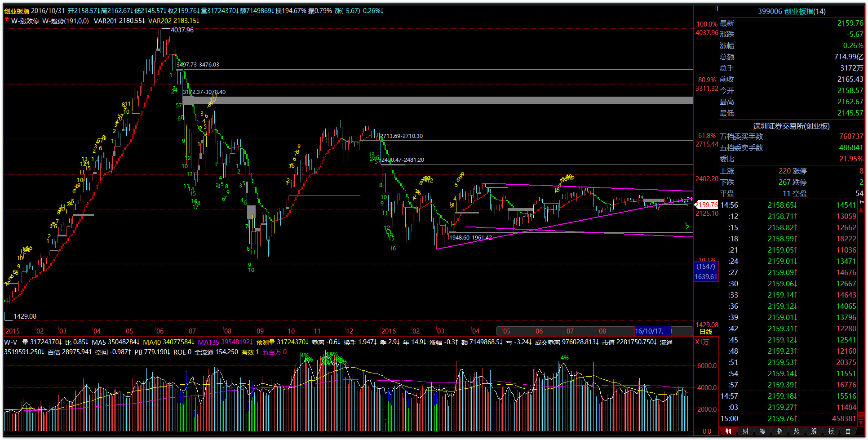Click the 细 detail tab
The height and width of the screenshot is (440, 868).
tap(728, 431)
